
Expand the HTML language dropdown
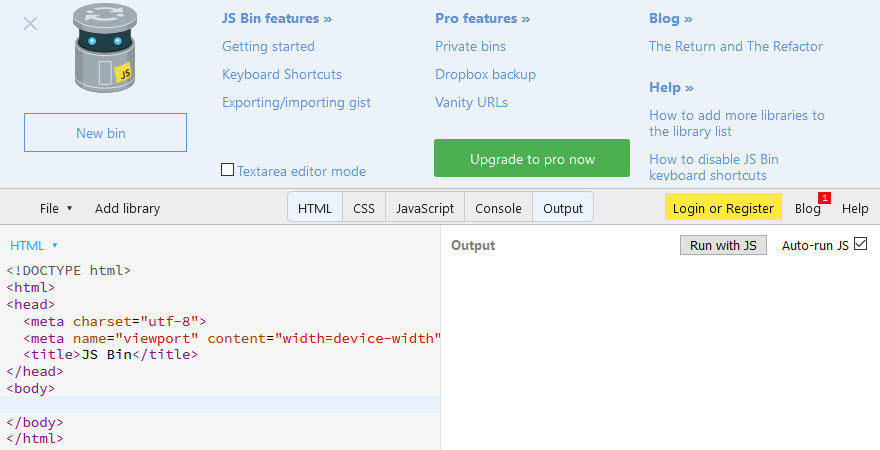coord(34,245)
